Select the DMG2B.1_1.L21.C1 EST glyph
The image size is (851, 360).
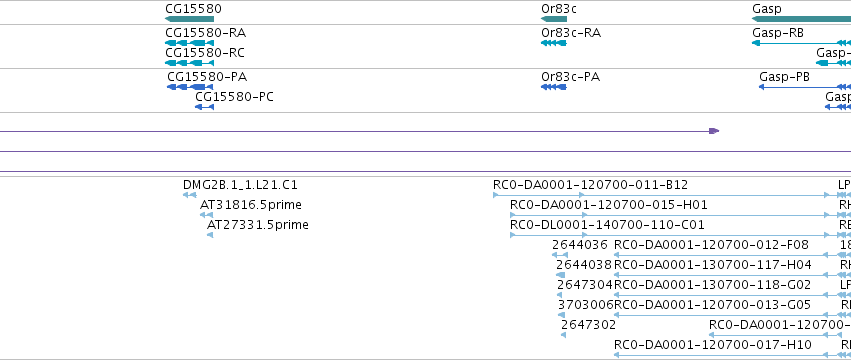(x=189, y=195)
